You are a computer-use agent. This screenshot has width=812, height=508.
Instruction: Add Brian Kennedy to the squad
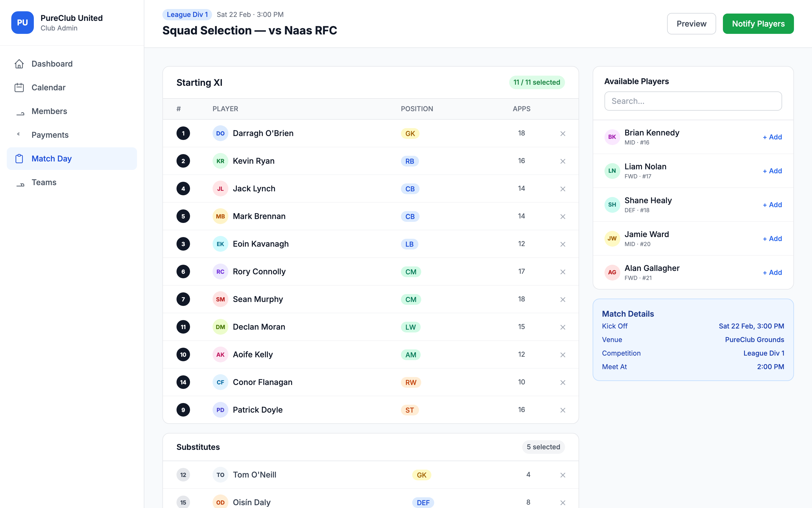click(x=772, y=137)
